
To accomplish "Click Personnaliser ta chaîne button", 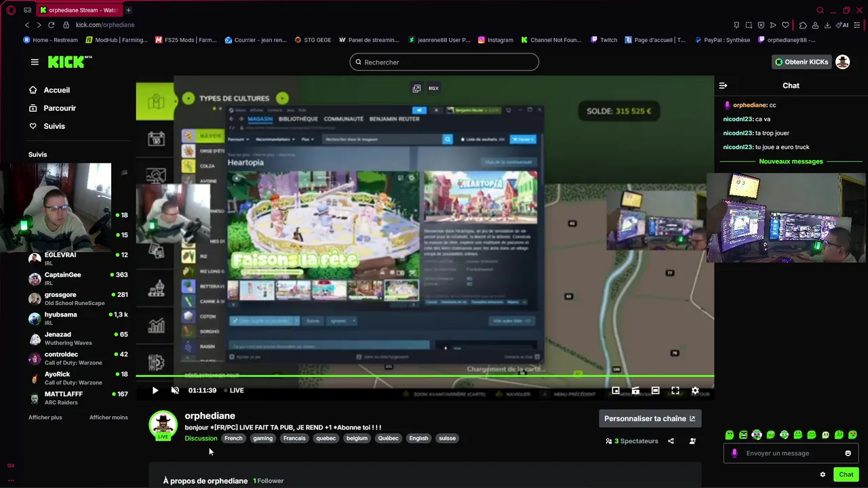I will click(650, 418).
